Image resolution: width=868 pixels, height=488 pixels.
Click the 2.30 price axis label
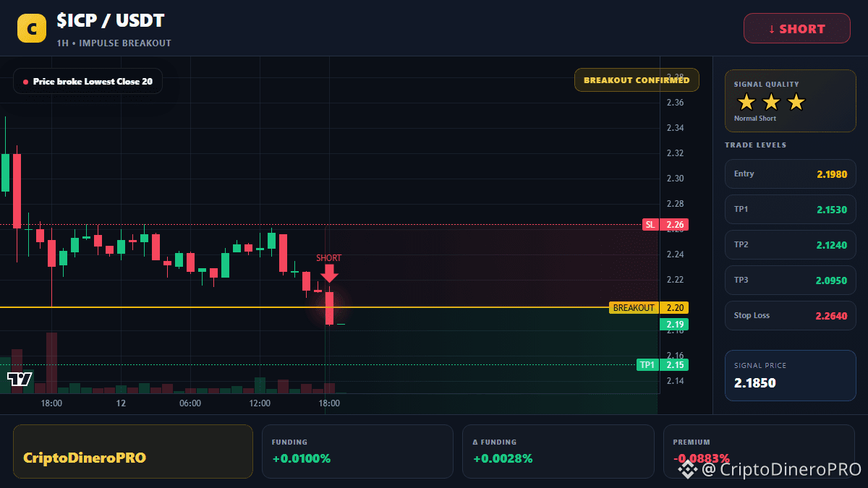pos(675,179)
